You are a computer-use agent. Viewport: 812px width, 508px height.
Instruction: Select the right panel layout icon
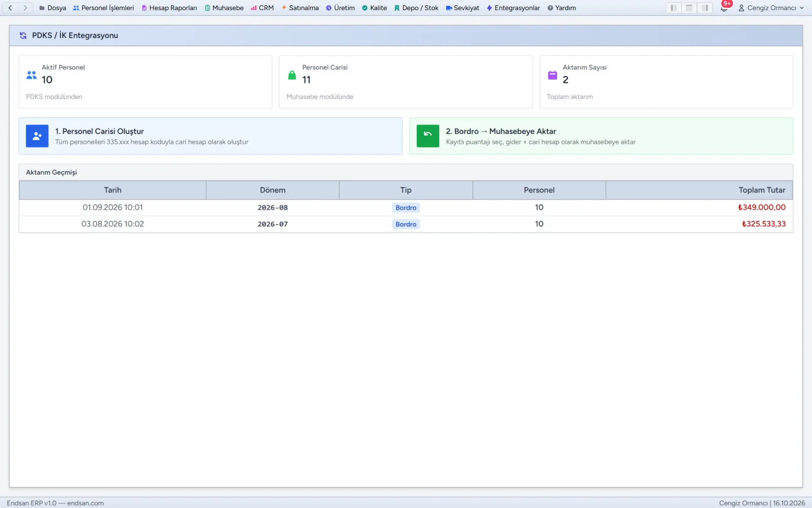pos(705,8)
